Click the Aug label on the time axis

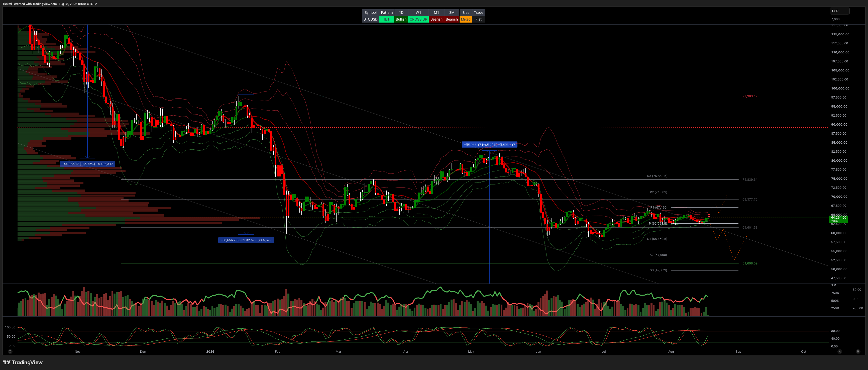[671, 351]
